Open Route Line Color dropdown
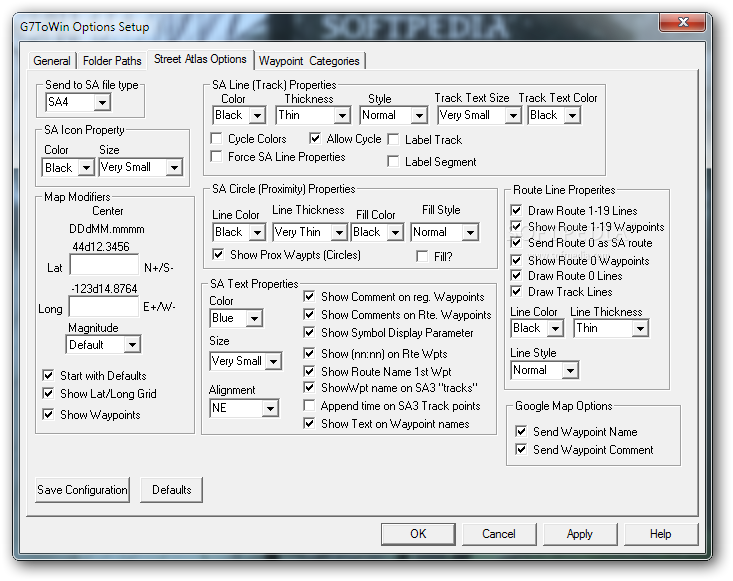 pos(537,329)
